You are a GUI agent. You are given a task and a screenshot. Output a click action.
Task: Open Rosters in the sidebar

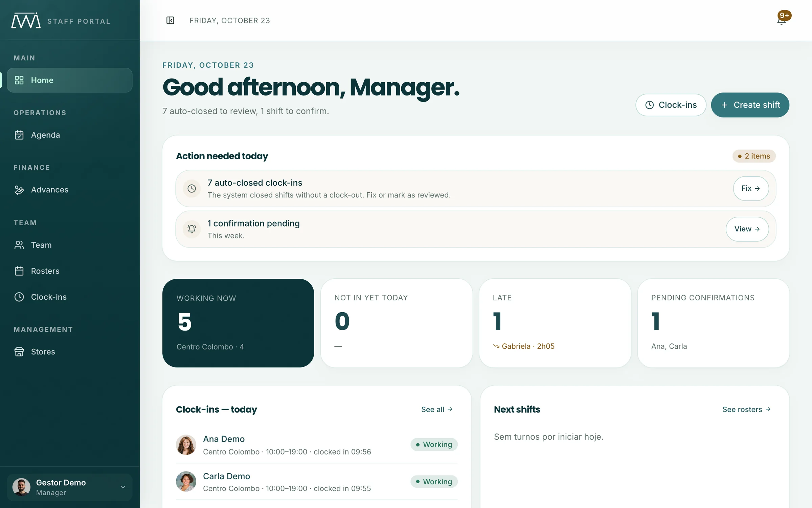point(70,271)
